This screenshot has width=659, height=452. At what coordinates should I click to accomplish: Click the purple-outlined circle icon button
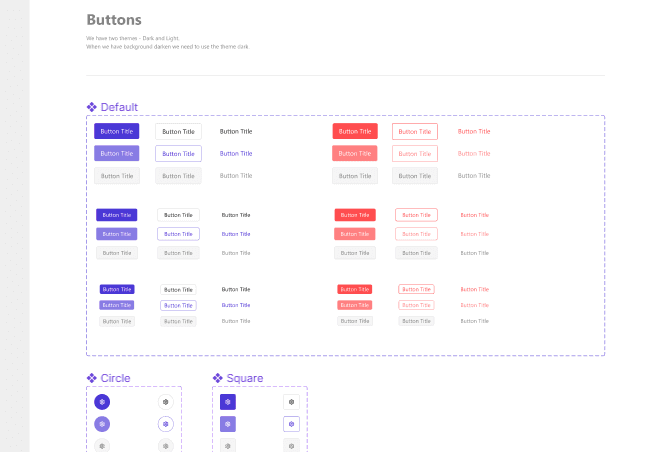click(x=166, y=424)
